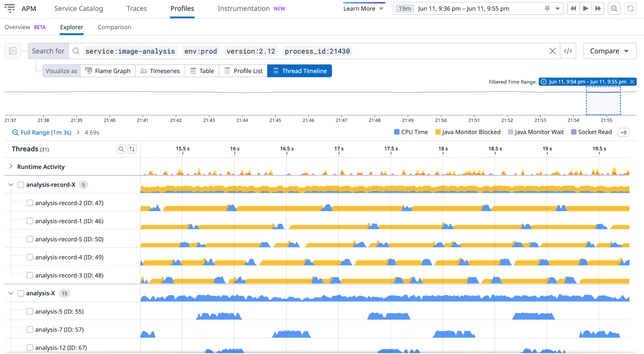The image size is (644, 354).
Task: Open the Compare dropdown
Action: coord(609,51)
